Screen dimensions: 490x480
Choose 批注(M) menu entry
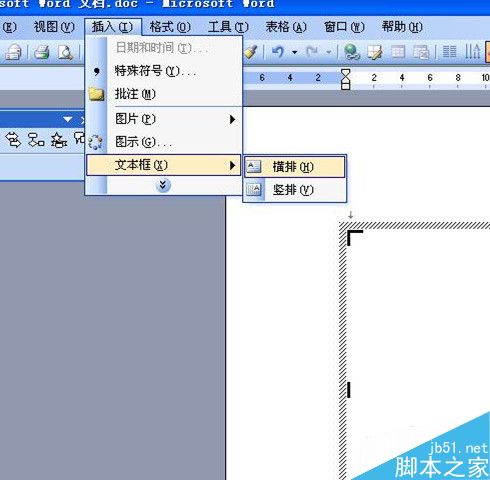[164, 94]
